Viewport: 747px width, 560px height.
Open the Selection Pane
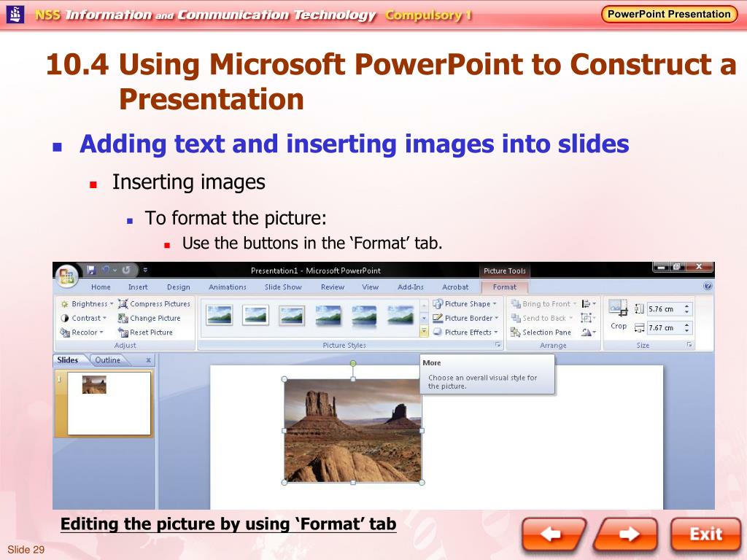541,332
